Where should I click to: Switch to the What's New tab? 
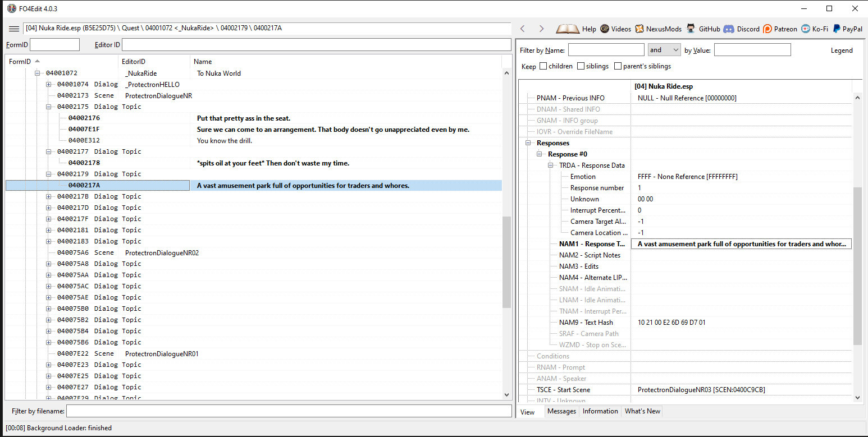pos(642,411)
